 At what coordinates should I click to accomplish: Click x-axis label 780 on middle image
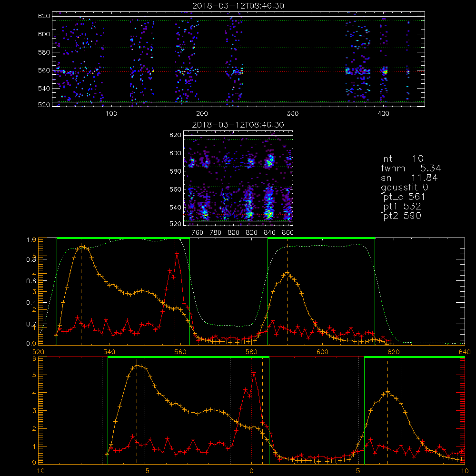[x=216, y=233]
